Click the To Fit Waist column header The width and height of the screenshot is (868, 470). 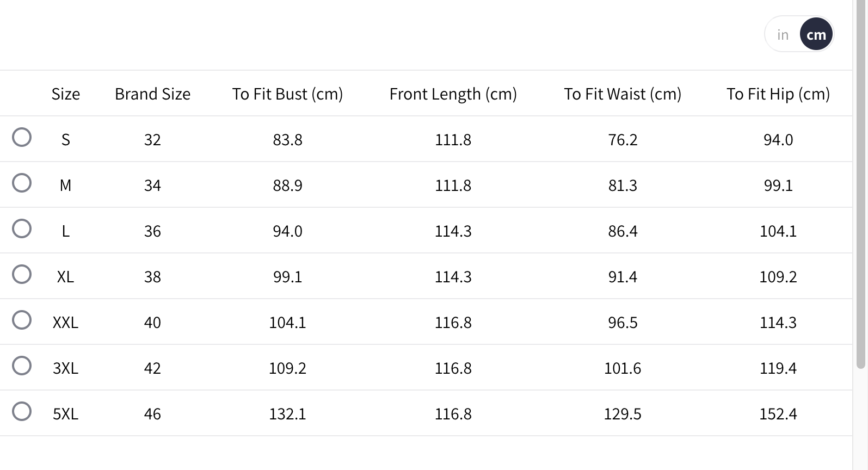[623, 94]
